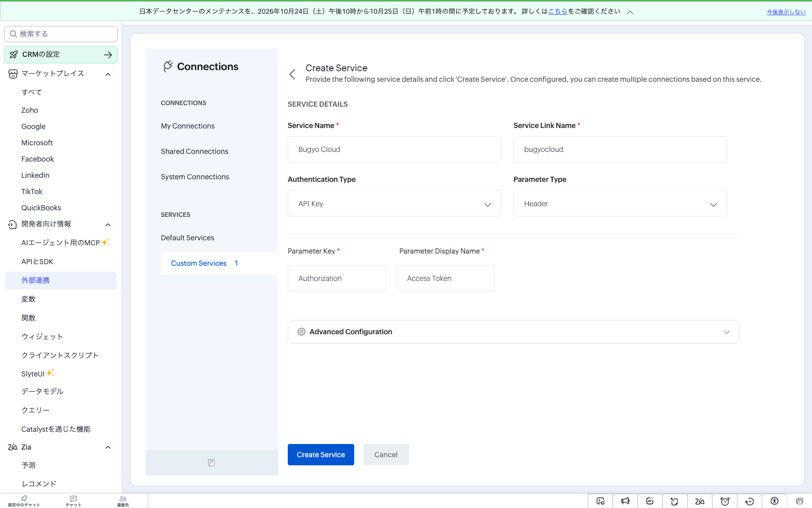Click the 今後表示しない link

786,12
